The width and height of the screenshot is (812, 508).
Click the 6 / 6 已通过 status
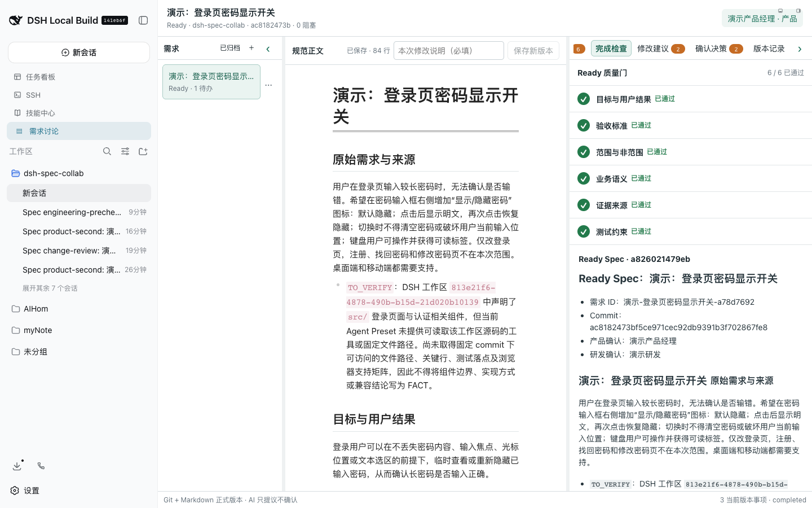785,73
